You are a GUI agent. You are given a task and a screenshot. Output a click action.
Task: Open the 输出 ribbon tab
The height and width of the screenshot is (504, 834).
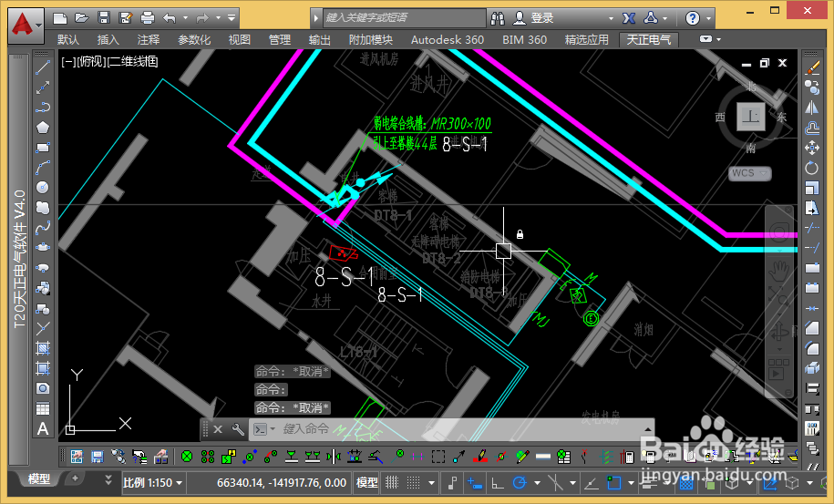pyautogui.click(x=320, y=40)
